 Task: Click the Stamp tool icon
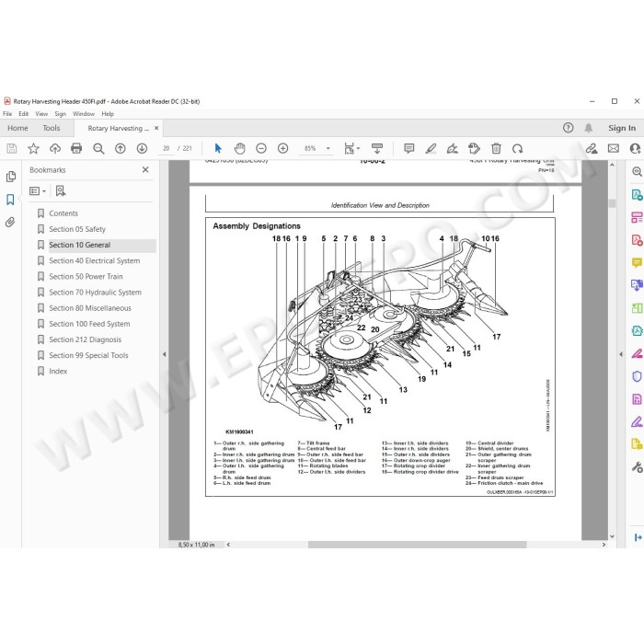tap(474, 148)
